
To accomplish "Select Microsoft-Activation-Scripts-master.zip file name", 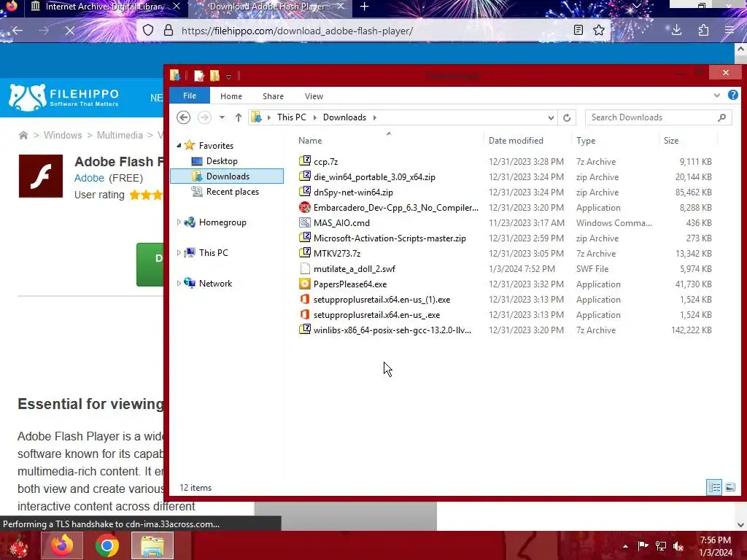I will point(390,238).
